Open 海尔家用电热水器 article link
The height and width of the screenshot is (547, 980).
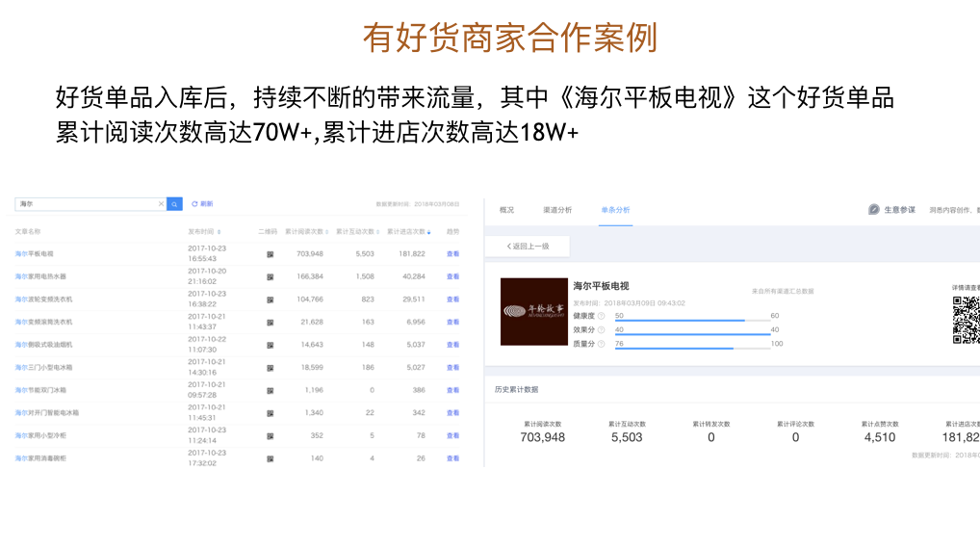click(40, 276)
